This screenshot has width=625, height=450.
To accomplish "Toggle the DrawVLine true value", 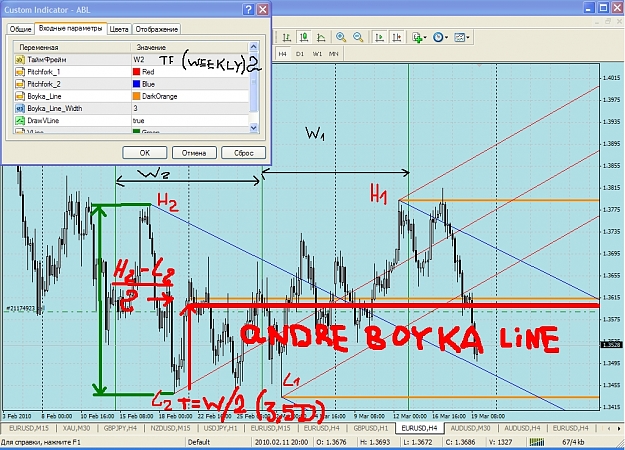I will [x=190, y=120].
